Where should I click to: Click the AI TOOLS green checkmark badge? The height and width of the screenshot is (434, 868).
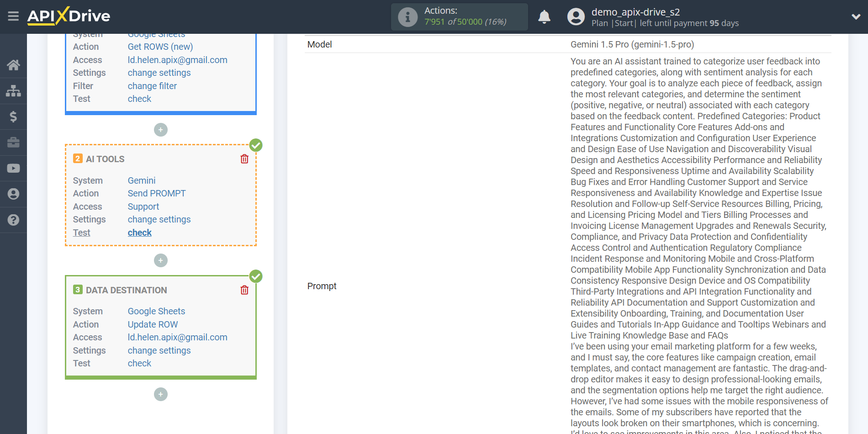tap(256, 145)
